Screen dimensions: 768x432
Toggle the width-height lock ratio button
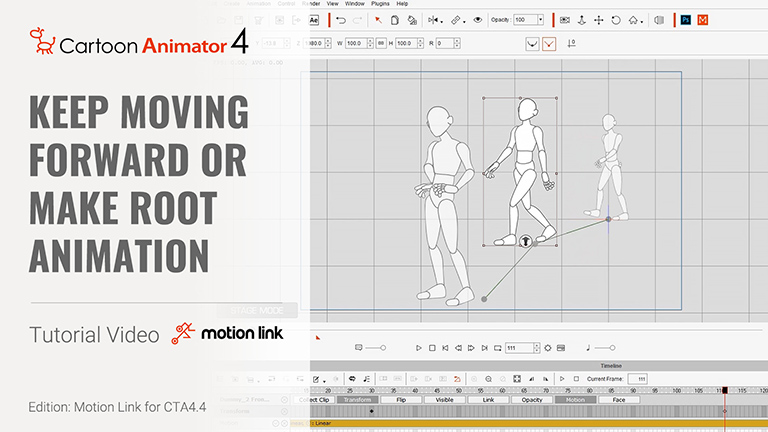[381, 43]
